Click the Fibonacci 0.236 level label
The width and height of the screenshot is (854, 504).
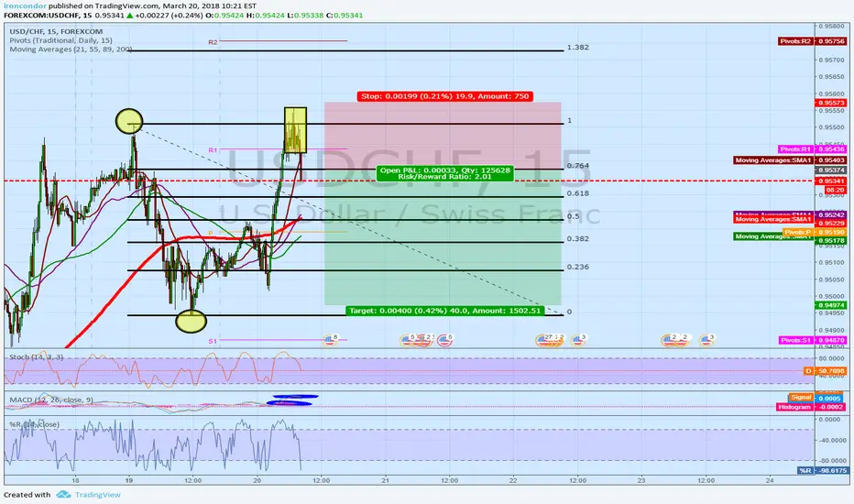[x=578, y=267]
